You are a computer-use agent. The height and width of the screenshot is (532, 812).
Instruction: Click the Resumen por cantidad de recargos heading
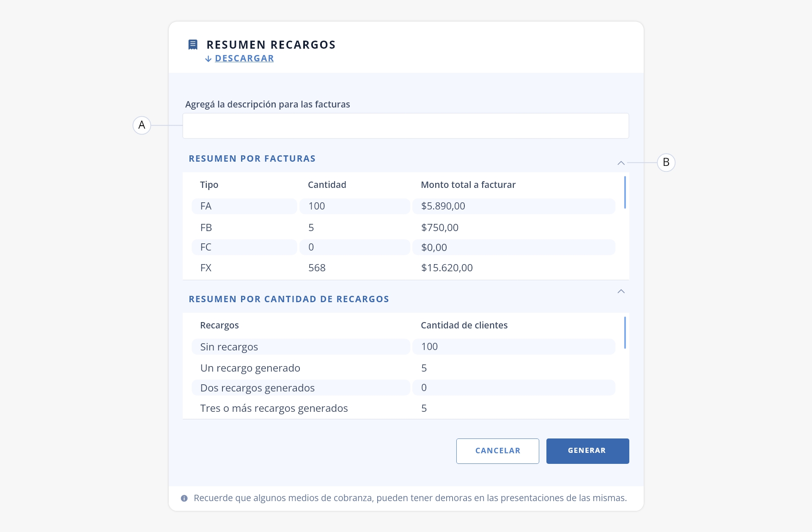coord(289,299)
